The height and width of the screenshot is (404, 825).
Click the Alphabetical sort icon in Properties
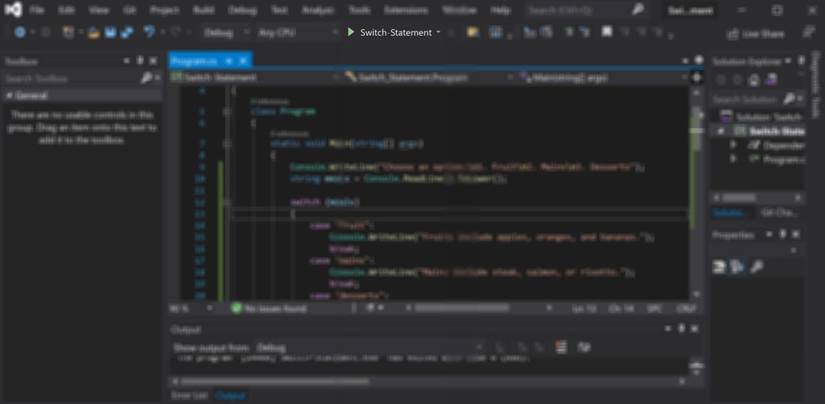pos(737,267)
